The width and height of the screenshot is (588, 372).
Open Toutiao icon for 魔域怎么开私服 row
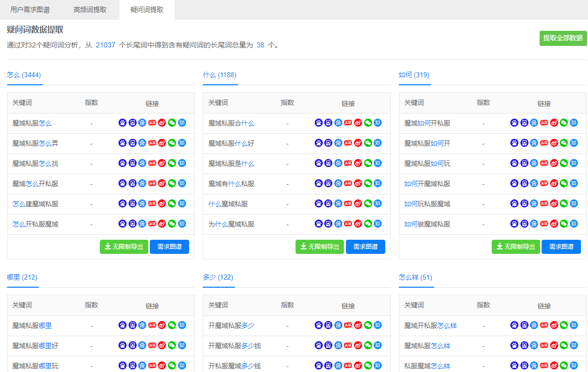(152, 184)
